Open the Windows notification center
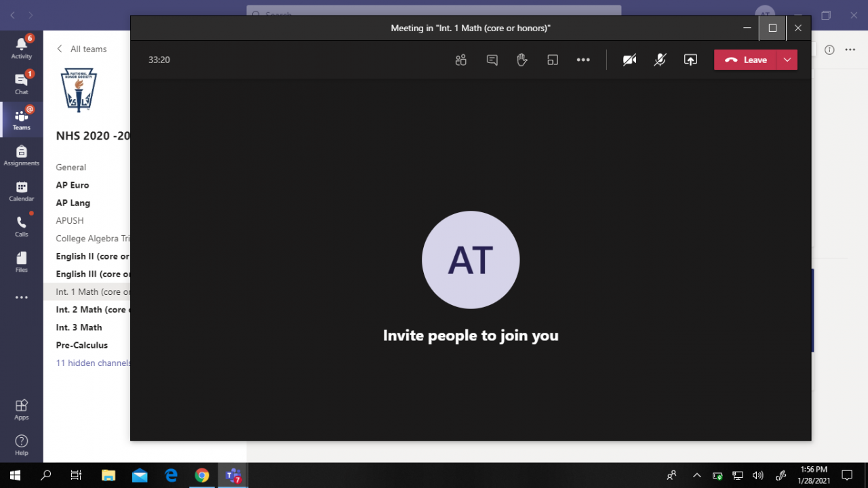 [847, 475]
